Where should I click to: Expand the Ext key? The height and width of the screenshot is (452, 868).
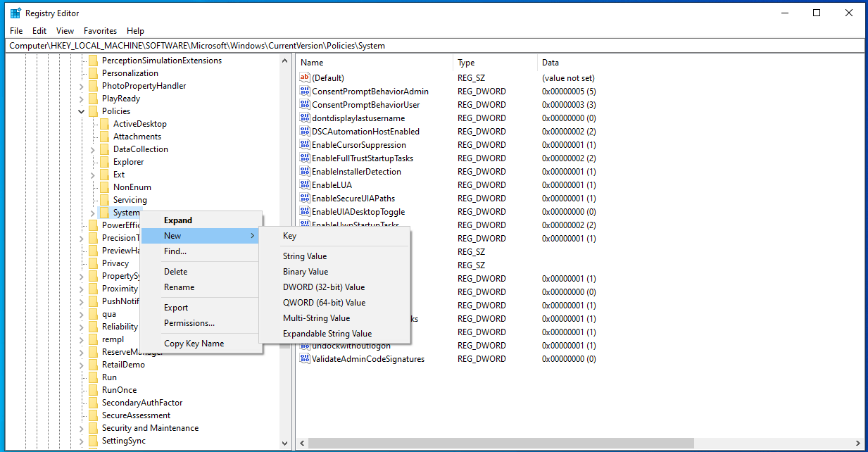(x=93, y=175)
